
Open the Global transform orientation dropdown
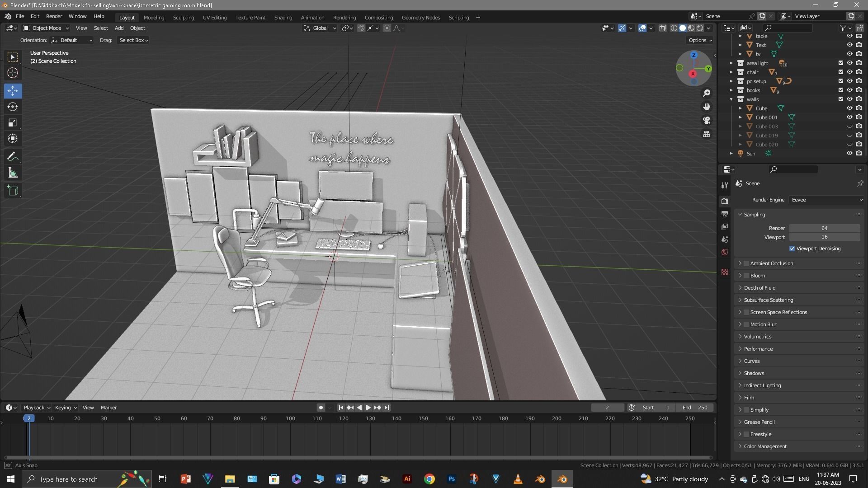click(x=320, y=28)
